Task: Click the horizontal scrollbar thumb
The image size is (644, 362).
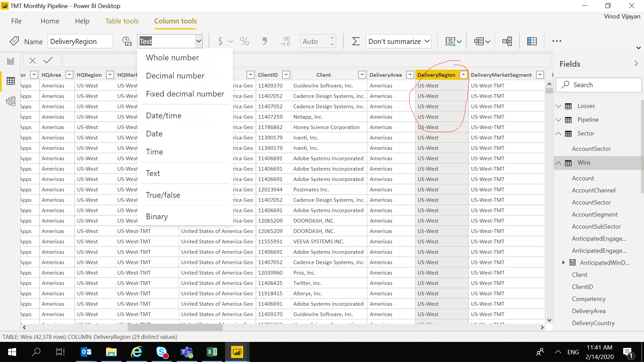Action: point(175,327)
